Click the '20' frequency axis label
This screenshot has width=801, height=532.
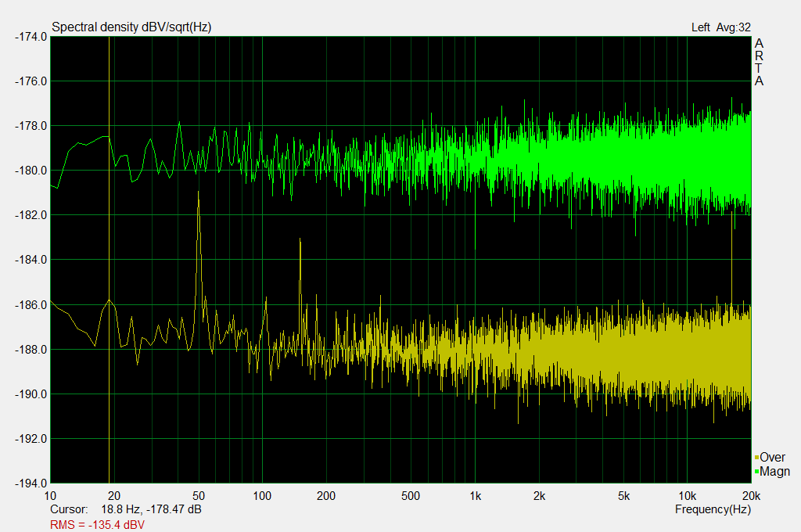[x=114, y=496]
